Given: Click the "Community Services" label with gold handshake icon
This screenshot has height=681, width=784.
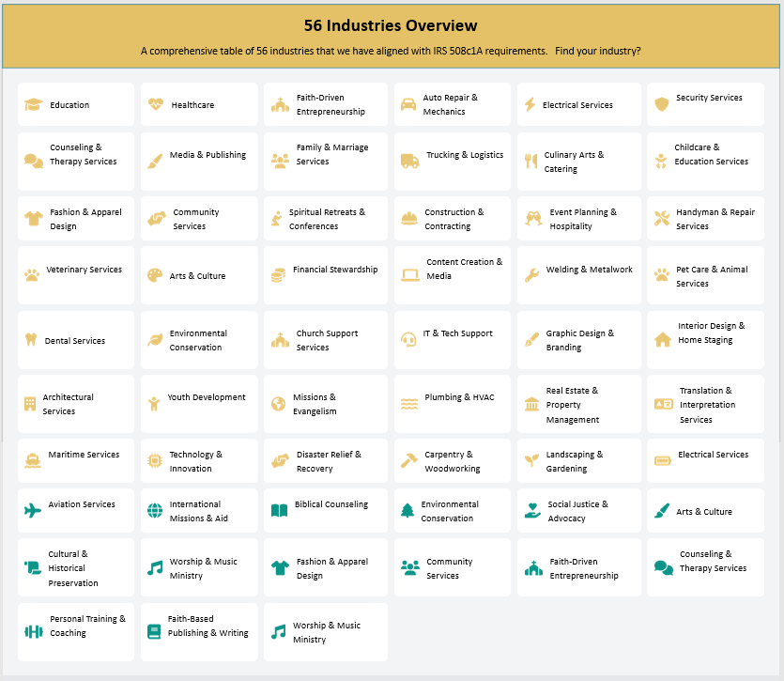Looking at the screenshot, I should click(196, 219).
